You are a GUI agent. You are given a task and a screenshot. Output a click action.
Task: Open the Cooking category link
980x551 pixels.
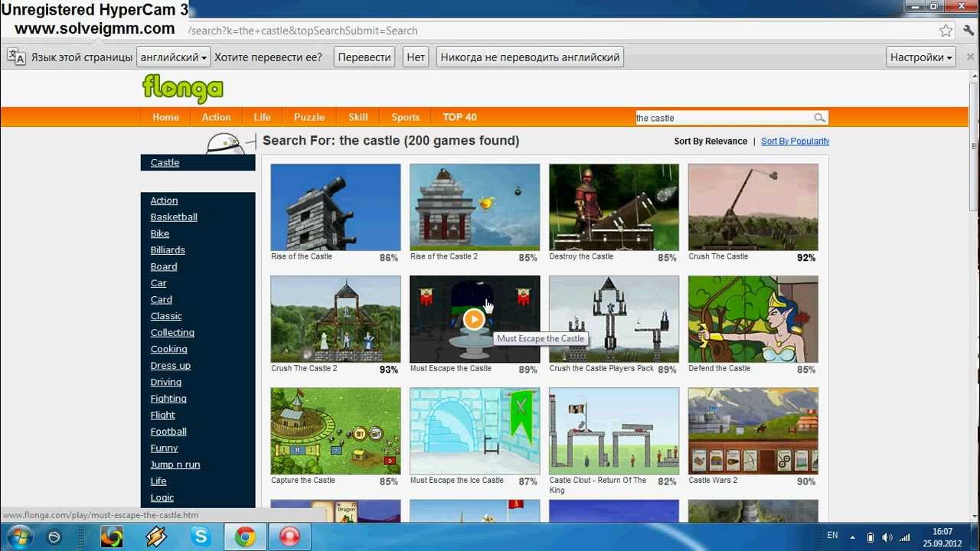168,349
